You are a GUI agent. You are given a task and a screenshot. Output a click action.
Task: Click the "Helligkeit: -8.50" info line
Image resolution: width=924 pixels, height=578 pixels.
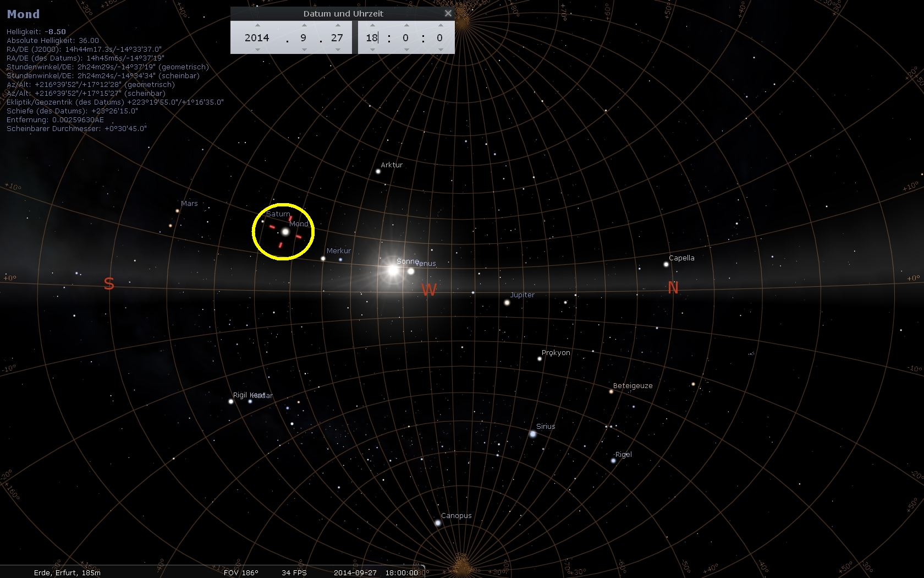[x=36, y=31]
